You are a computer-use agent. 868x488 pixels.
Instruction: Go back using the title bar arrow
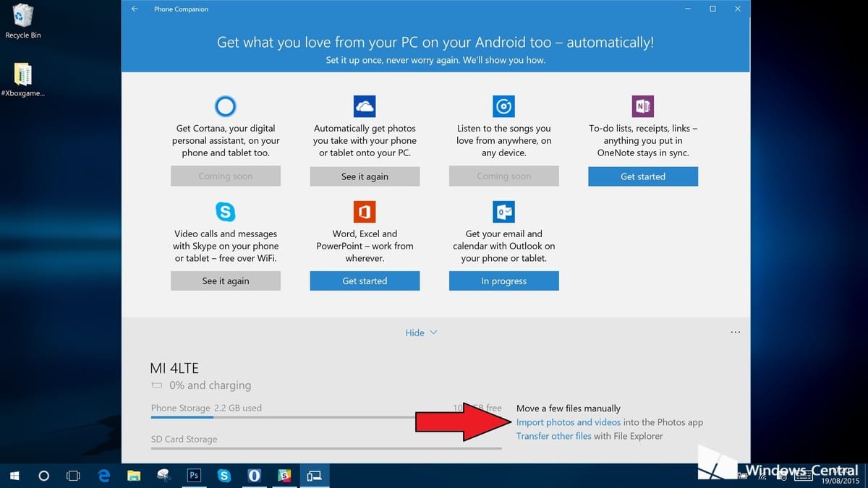[135, 9]
